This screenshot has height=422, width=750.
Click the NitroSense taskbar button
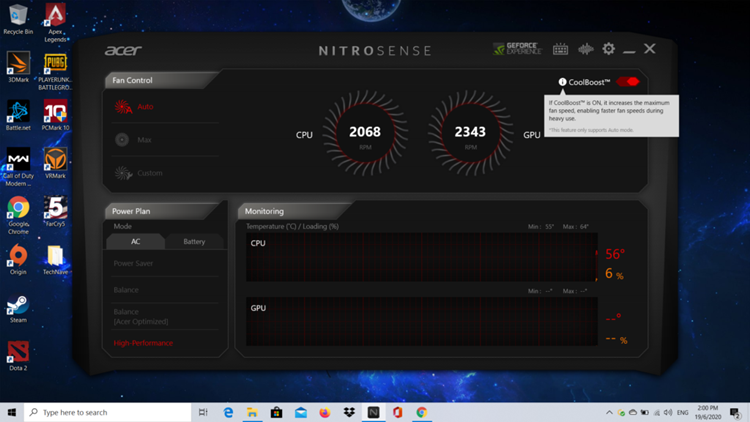[374, 412]
